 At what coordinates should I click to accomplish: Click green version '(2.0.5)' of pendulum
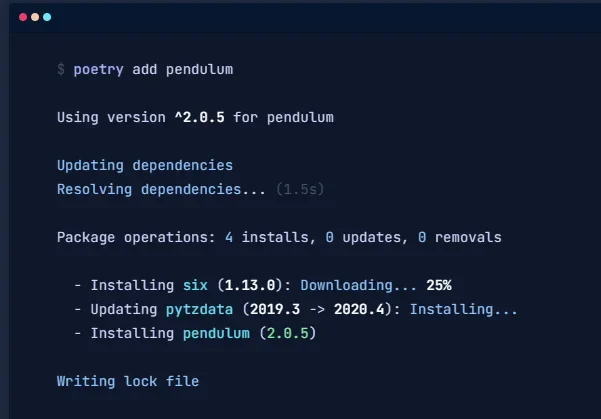point(288,334)
